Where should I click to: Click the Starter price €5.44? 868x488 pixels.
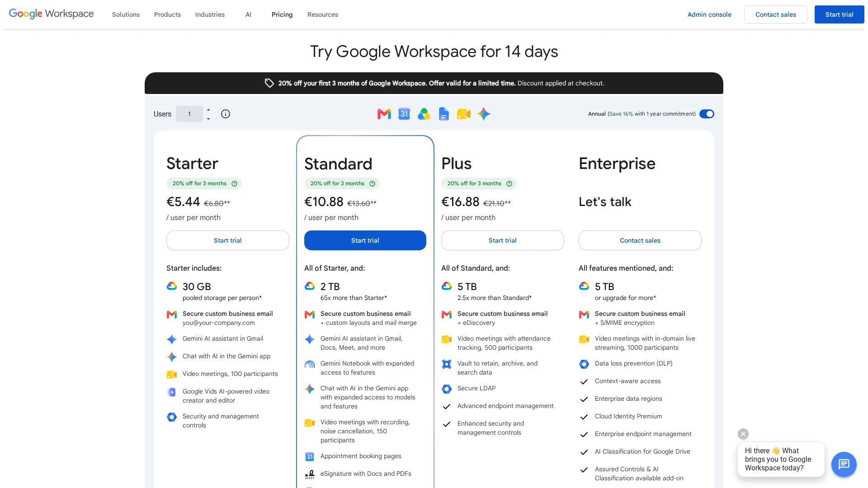pos(183,202)
